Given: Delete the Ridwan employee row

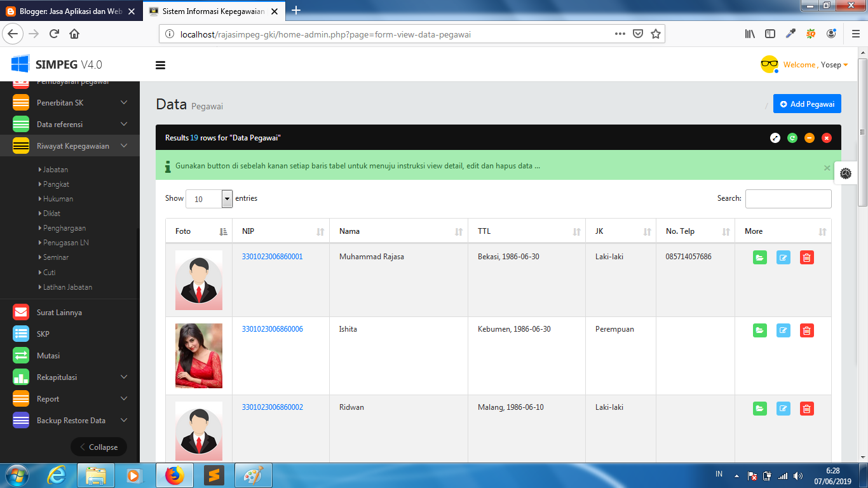Looking at the screenshot, I should click(806, 409).
